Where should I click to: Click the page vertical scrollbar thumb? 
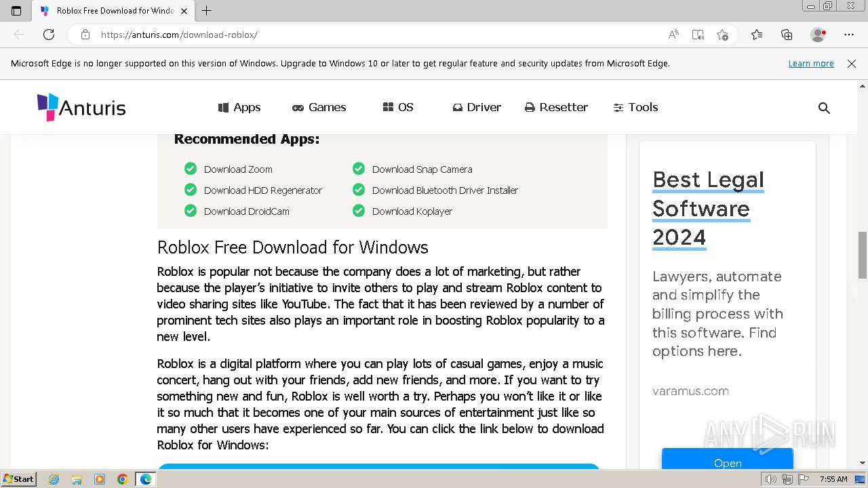coord(863,254)
